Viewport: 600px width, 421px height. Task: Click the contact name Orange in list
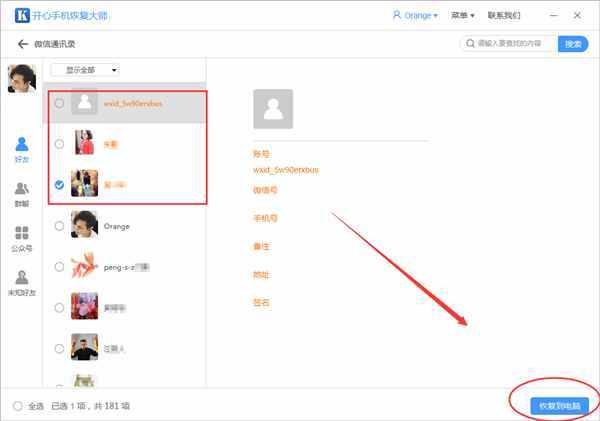coord(117,227)
